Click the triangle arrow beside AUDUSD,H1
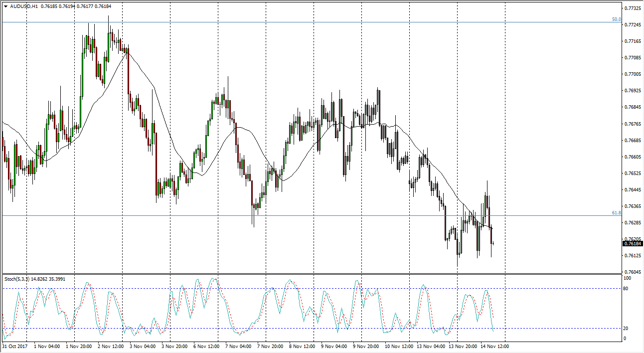This screenshot has width=644, height=353. point(5,6)
